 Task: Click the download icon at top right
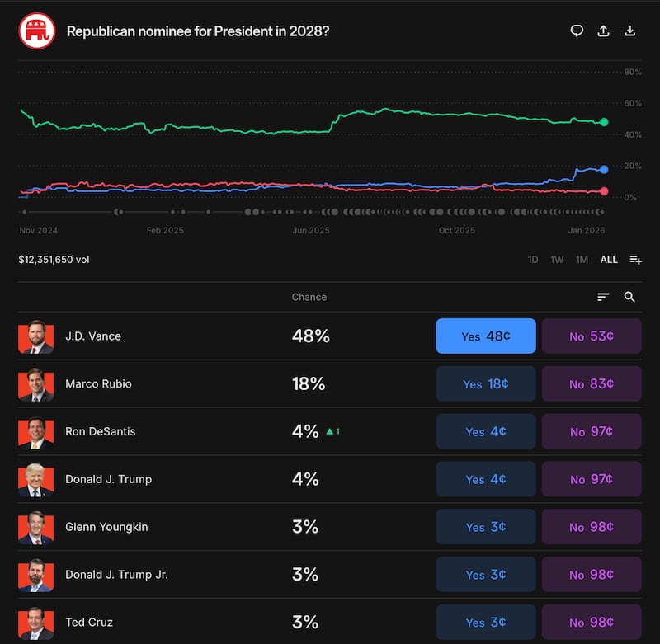tap(629, 31)
